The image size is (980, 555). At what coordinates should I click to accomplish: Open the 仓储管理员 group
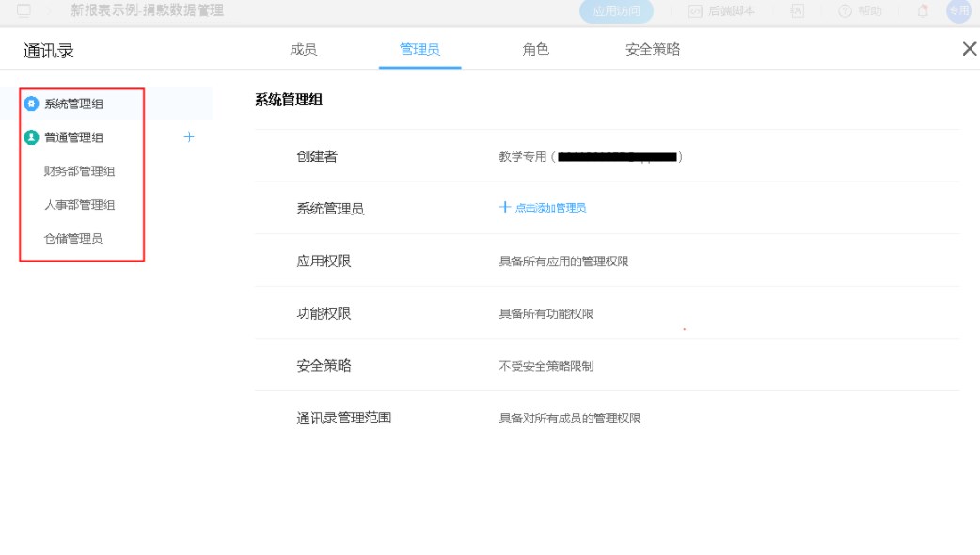(73, 239)
